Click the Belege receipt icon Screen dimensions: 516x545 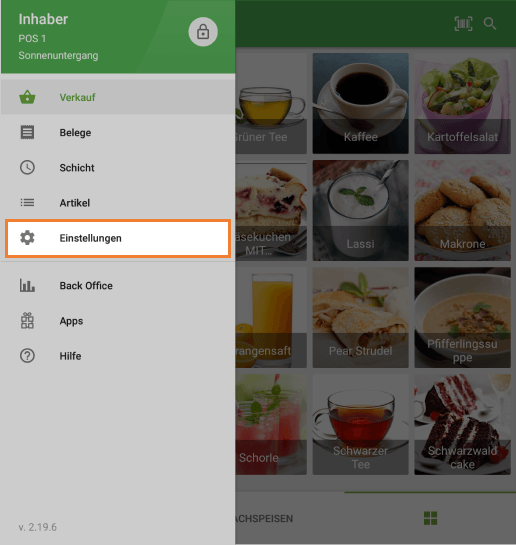tap(27, 132)
